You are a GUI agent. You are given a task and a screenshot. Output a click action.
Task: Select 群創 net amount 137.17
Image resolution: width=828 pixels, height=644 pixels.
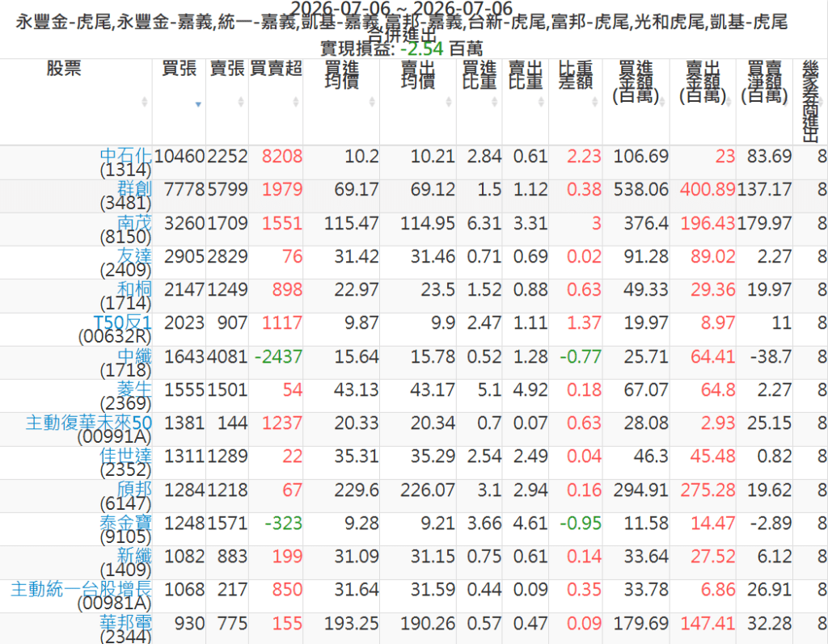pos(764,190)
